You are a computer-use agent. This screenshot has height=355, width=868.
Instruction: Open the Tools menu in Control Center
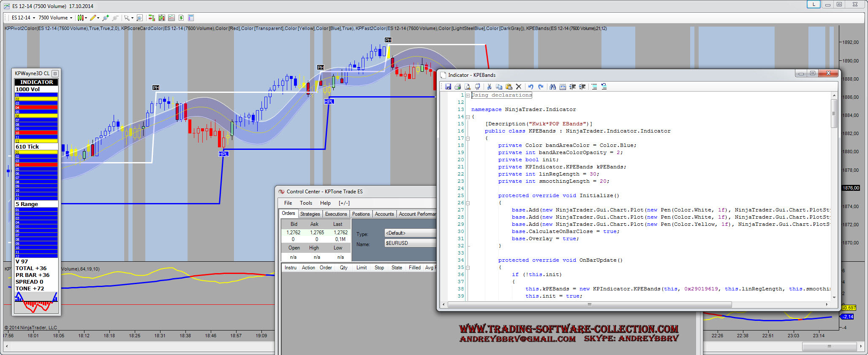coord(306,203)
